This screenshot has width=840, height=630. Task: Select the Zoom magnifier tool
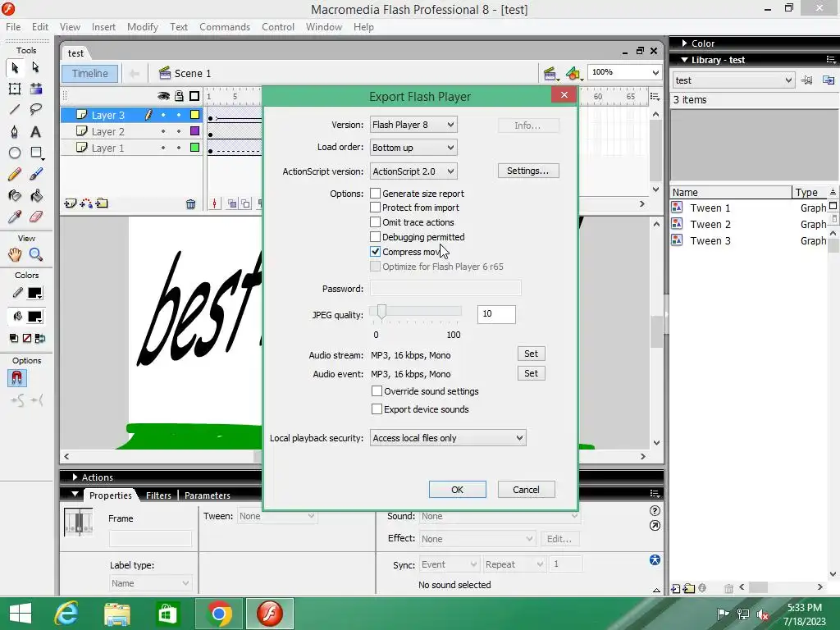tap(36, 254)
